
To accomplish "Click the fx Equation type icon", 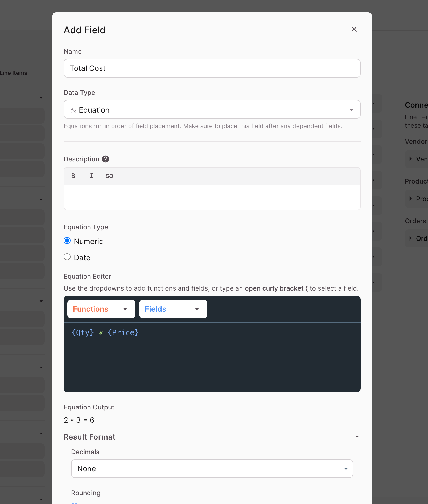I will pos(73,110).
